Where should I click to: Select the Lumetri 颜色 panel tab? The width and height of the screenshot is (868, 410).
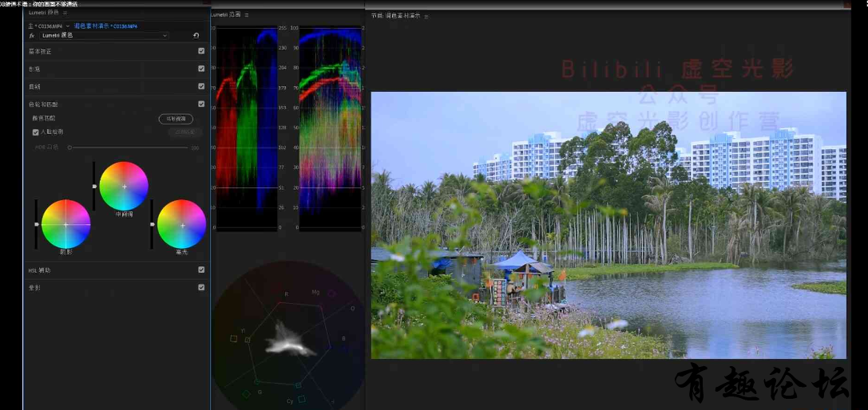[x=44, y=12]
